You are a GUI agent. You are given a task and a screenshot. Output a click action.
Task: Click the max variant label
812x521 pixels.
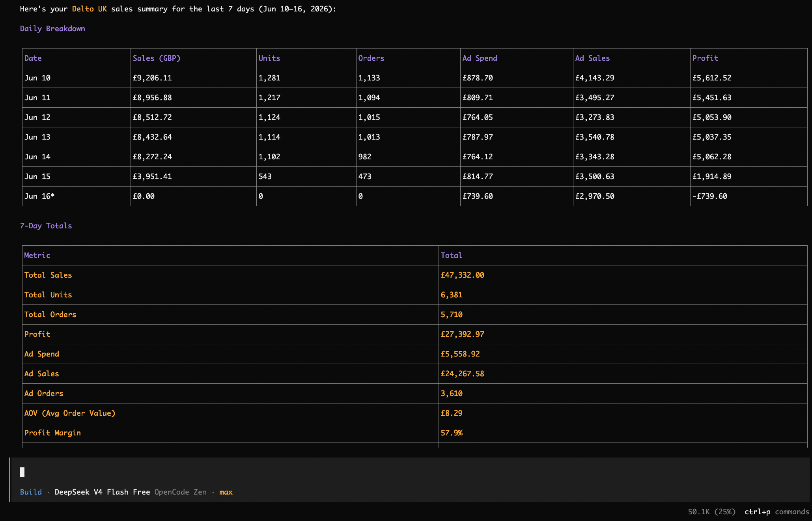(226, 492)
